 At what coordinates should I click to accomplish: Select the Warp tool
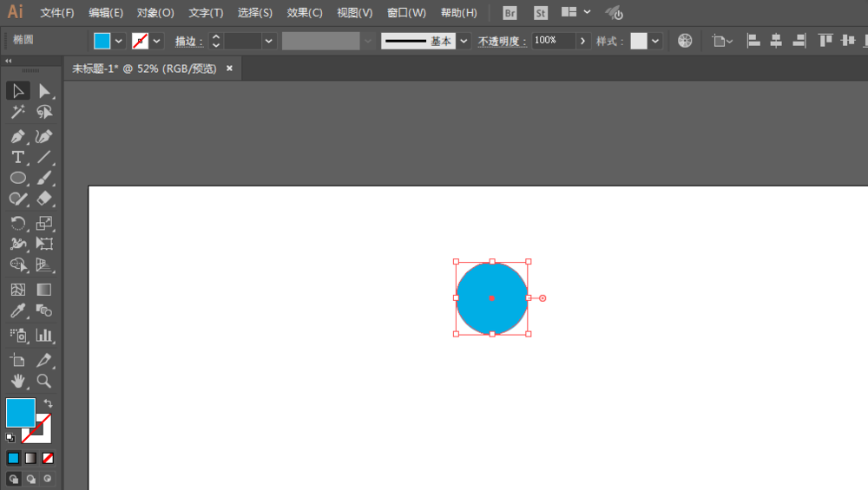[x=17, y=244]
